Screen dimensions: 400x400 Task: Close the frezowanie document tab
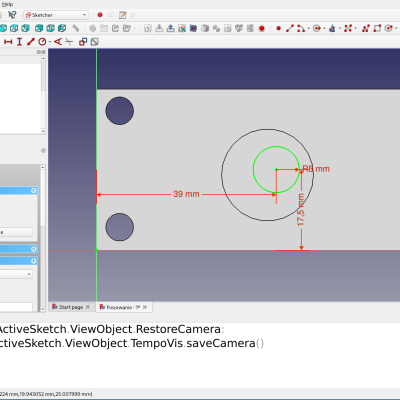(145, 307)
